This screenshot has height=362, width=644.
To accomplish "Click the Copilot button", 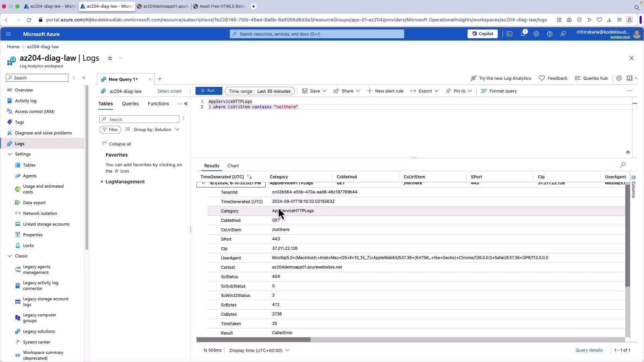I will coord(482,34).
